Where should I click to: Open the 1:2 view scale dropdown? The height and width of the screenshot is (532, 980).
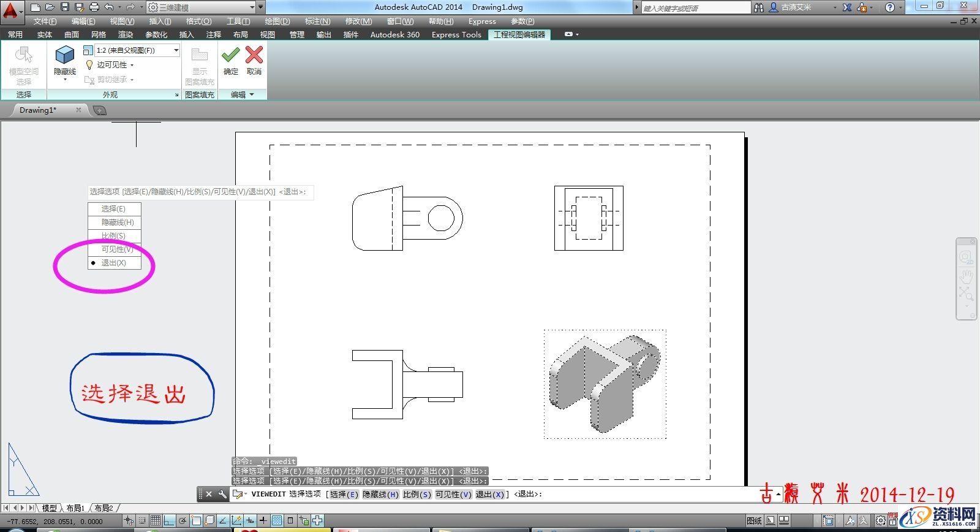(176, 50)
